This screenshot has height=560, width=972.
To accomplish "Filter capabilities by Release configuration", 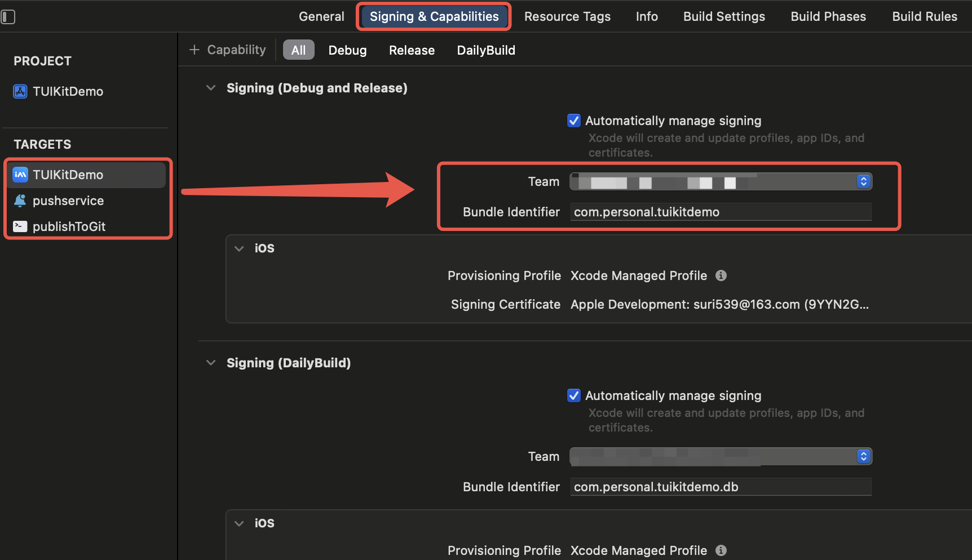I will click(x=412, y=50).
